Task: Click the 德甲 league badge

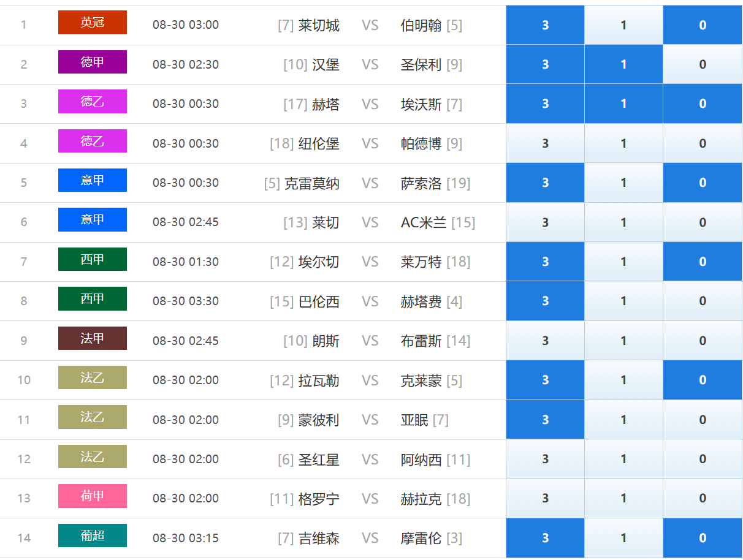Action: (93, 62)
